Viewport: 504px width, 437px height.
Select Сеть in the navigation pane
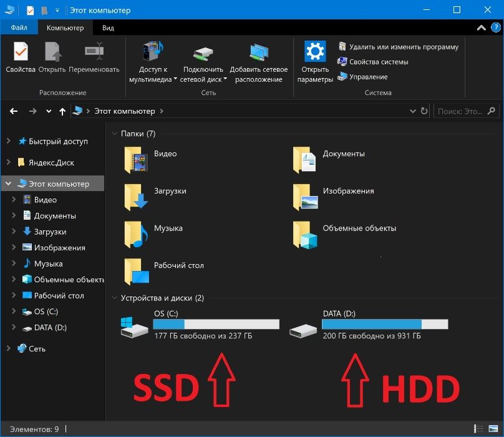(x=37, y=349)
